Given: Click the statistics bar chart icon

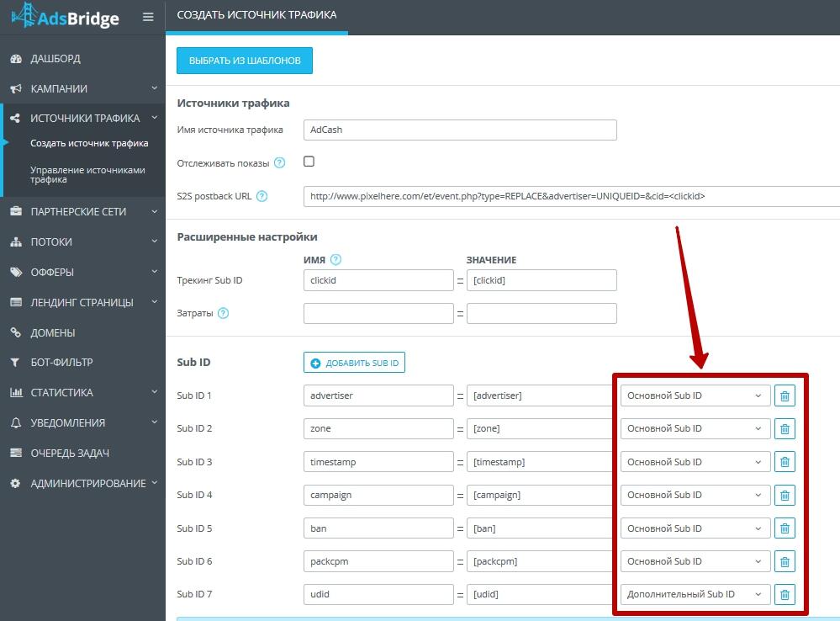Looking at the screenshot, I should [16, 393].
